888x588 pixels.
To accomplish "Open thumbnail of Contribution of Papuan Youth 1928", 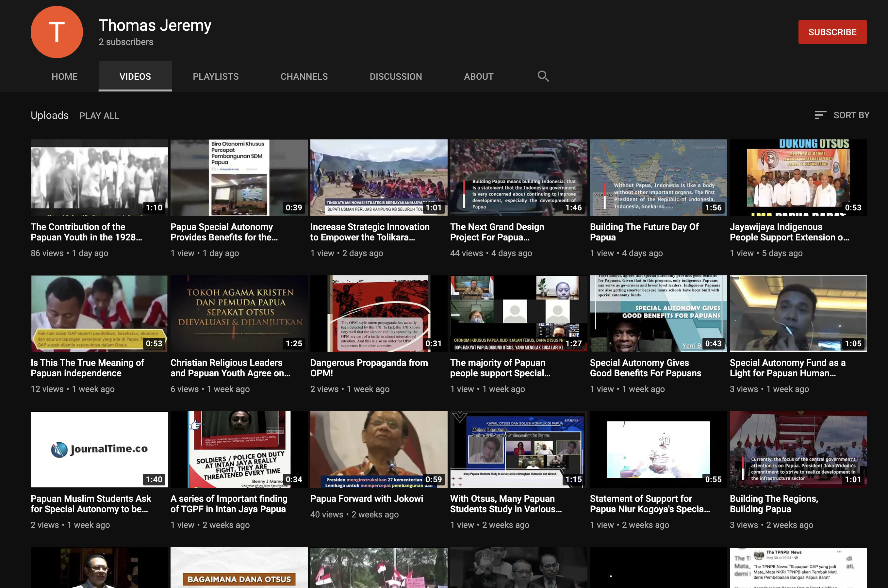I will (99, 178).
